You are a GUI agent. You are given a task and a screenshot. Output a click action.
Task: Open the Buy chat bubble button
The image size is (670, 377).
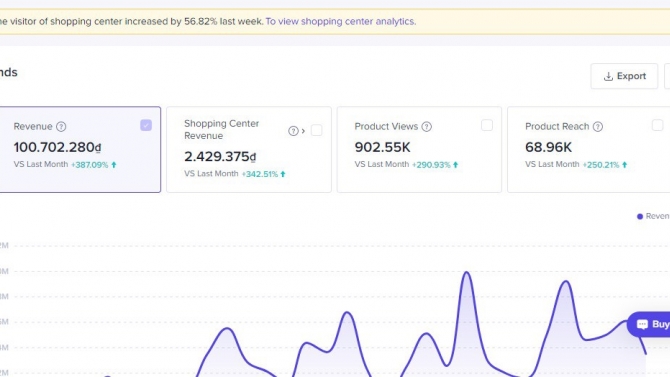[649, 324]
